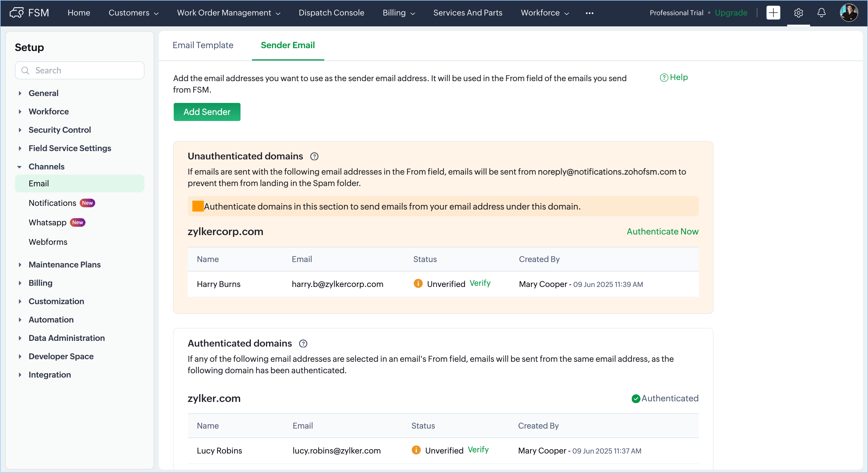Click Authenticate Now for zylkercorp.com
Screen dimensions: 868x473
(662, 231)
